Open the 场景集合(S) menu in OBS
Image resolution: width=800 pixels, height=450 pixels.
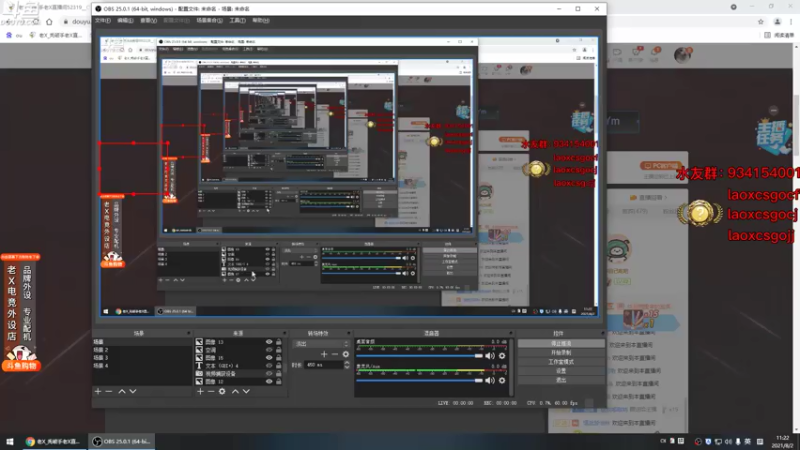pyautogui.click(x=209, y=20)
